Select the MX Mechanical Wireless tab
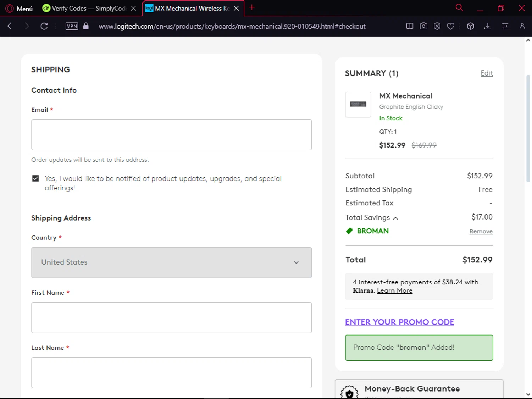This screenshot has height=399, width=532. click(192, 8)
